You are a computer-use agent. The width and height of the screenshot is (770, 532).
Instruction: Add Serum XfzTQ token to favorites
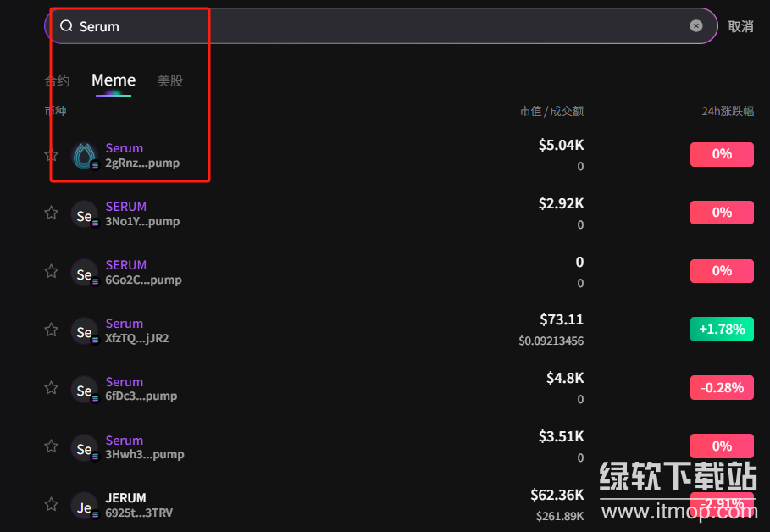pos(51,330)
